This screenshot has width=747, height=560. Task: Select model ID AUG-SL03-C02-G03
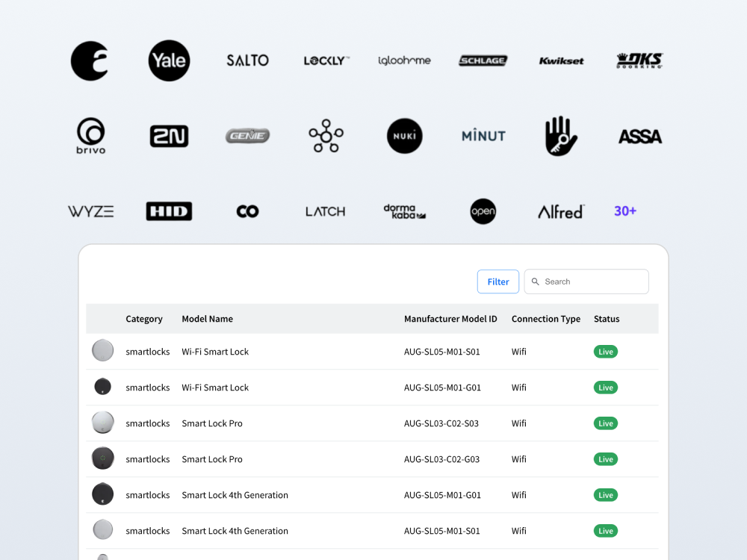pyautogui.click(x=441, y=459)
